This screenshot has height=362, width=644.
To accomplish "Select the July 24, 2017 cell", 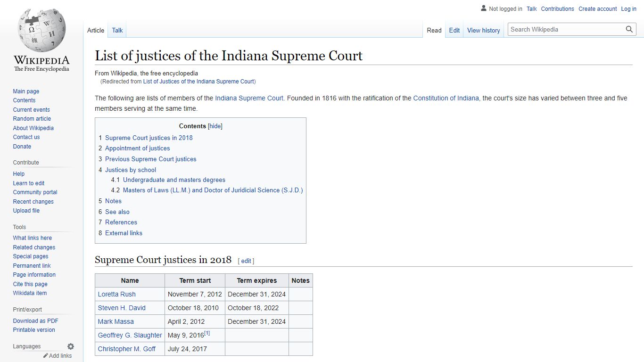I will pyautogui.click(x=195, y=349).
